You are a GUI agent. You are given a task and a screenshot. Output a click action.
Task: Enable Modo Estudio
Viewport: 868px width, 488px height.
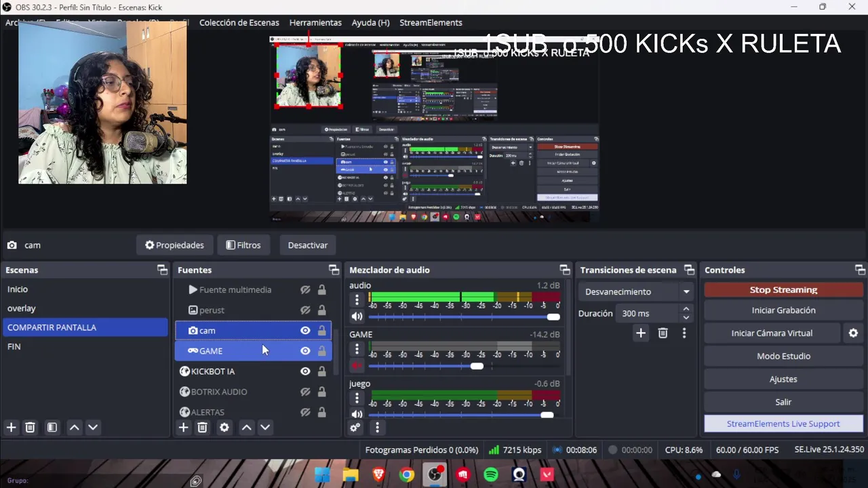pos(783,356)
